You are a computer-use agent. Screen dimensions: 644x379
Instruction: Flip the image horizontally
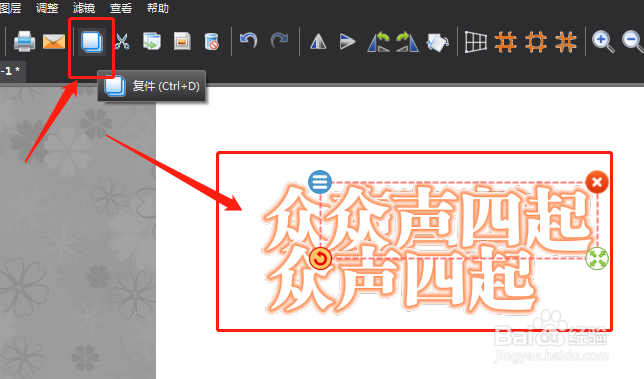318,41
